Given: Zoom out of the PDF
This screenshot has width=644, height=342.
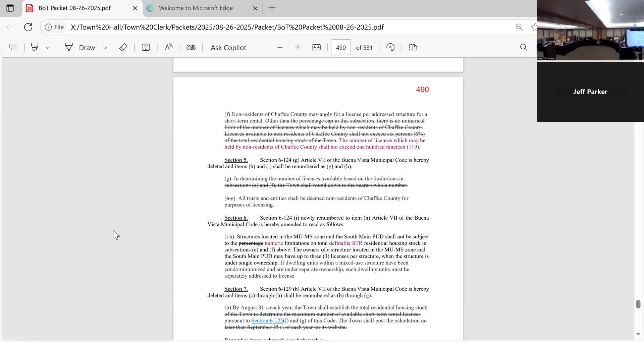Looking at the screenshot, I should pos(280,47).
